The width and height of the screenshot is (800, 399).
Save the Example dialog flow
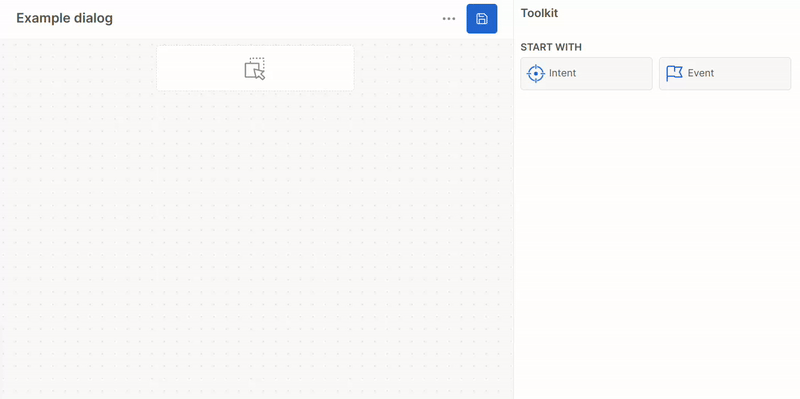click(x=482, y=19)
